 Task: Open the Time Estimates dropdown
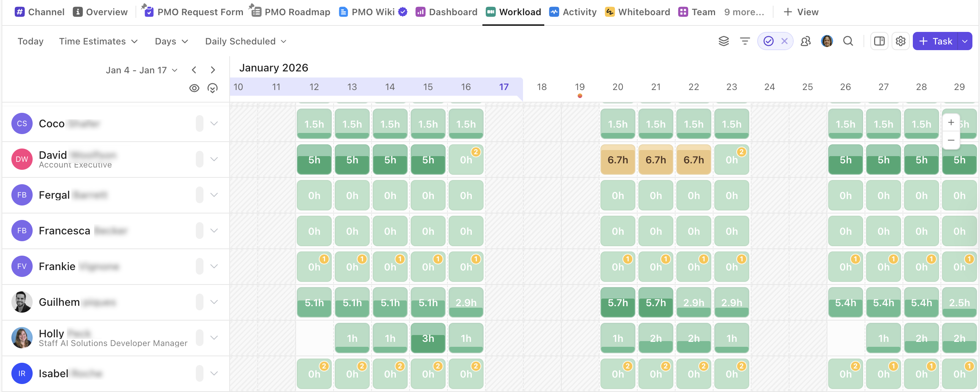point(98,41)
